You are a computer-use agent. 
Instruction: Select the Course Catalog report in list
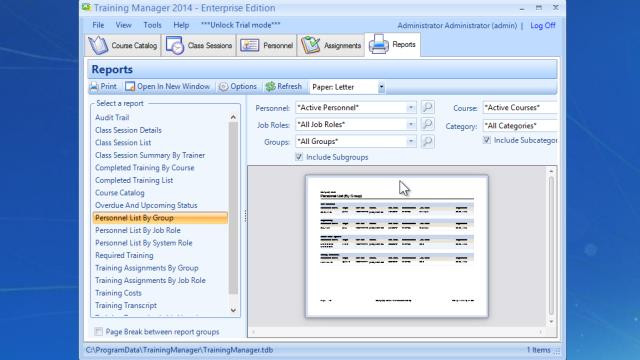tap(120, 193)
